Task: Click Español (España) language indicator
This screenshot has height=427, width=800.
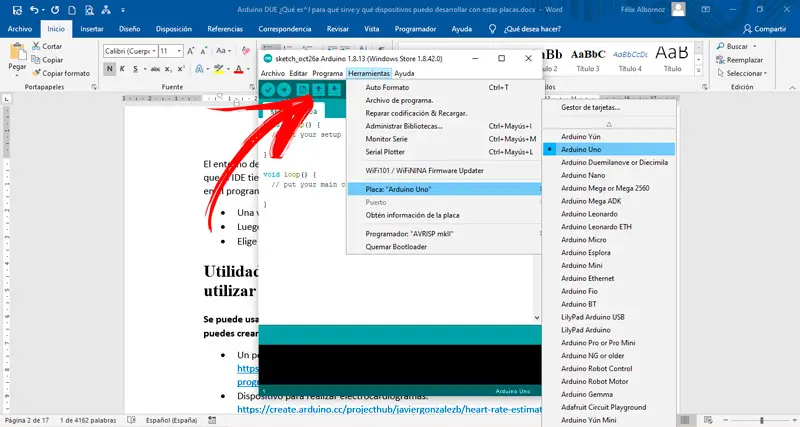Action: (171, 420)
